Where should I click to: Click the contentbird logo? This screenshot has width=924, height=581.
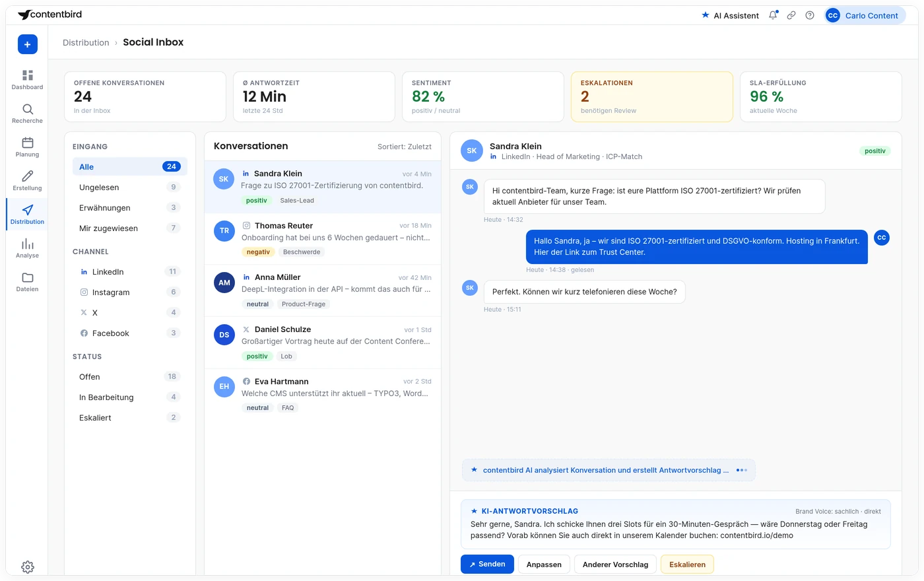click(x=50, y=15)
